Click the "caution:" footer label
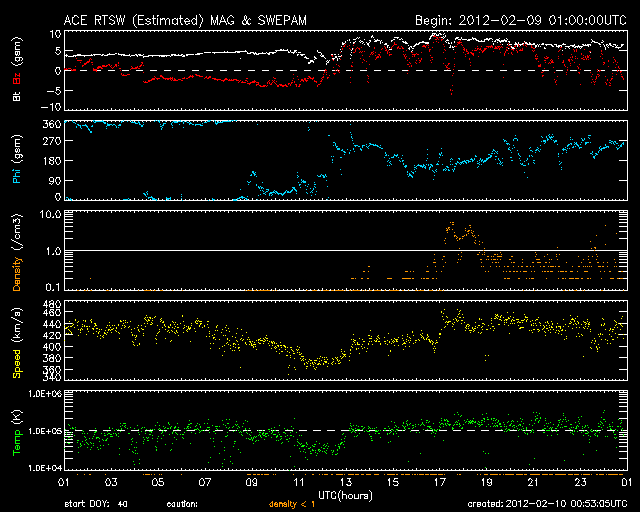This screenshot has width=640, height=512. (182, 505)
